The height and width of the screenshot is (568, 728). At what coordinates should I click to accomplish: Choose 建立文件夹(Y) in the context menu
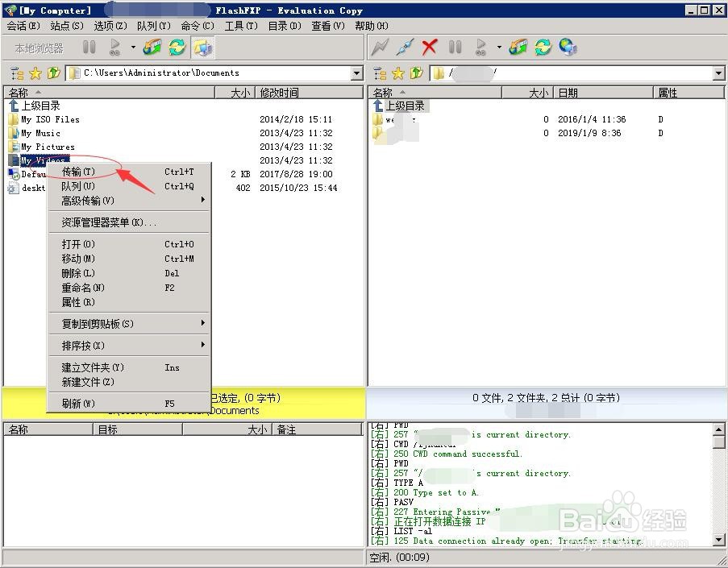(x=129, y=367)
